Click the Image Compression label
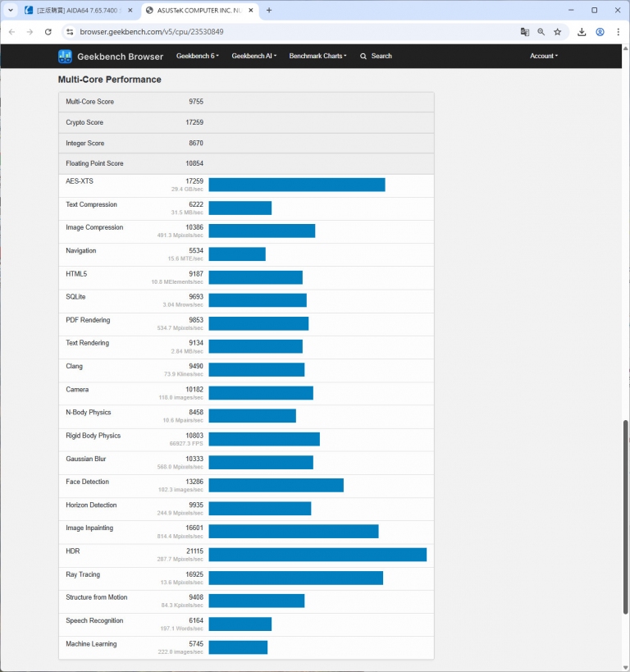This screenshot has width=630, height=672. point(94,227)
